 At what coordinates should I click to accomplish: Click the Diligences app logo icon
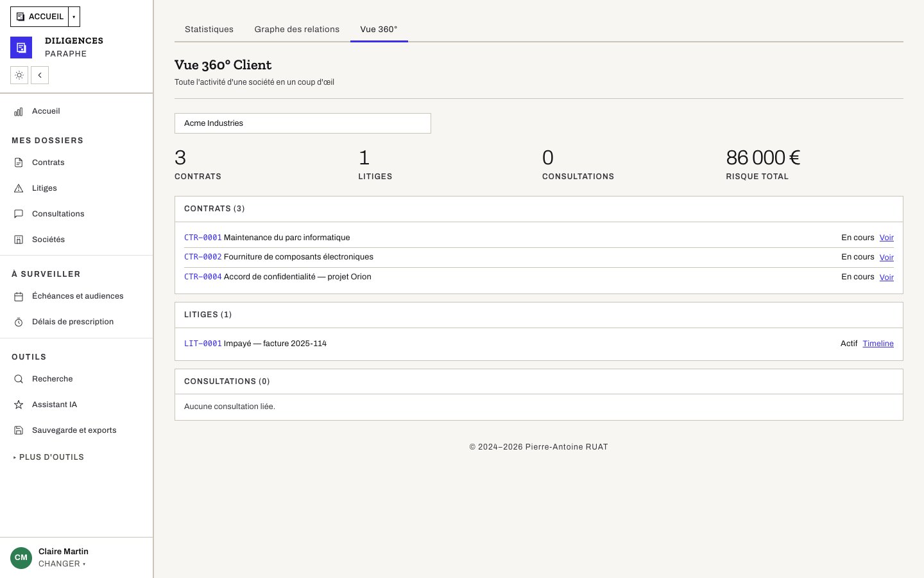pos(21,48)
